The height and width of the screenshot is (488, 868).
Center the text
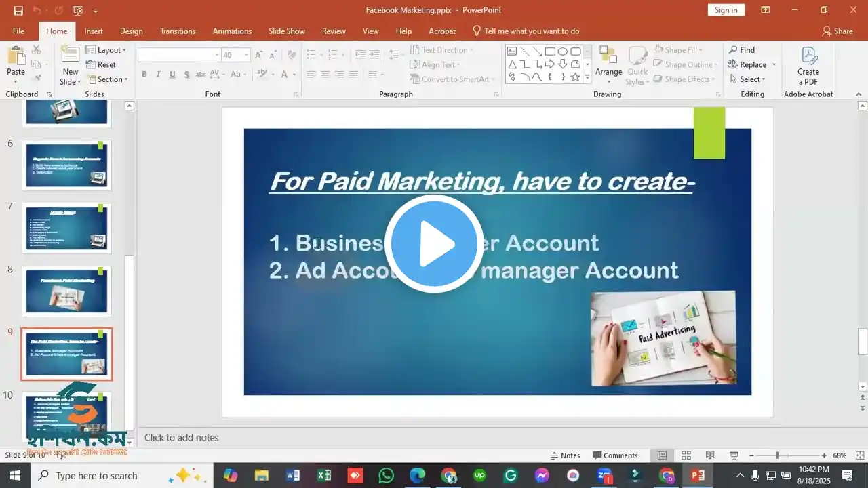click(x=325, y=75)
